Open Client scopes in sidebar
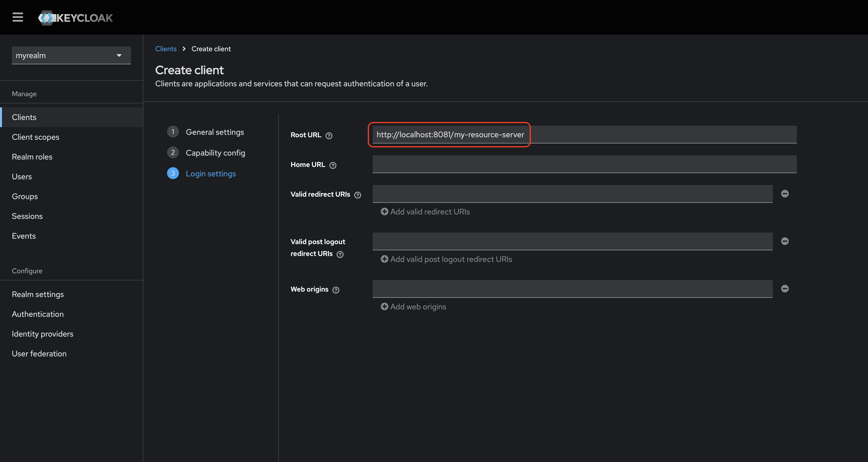Image resolution: width=868 pixels, height=462 pixels. pyautogui.click(x=35, y=137)
